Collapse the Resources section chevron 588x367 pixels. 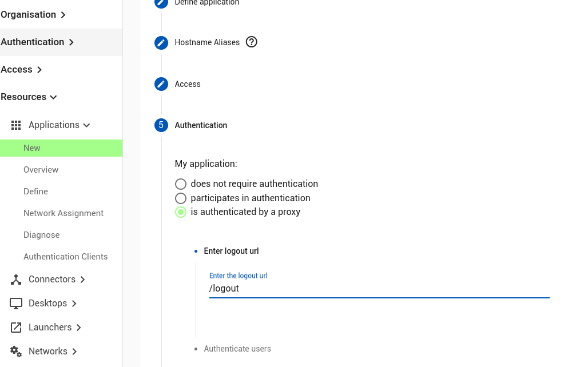[x=53, y=97]
